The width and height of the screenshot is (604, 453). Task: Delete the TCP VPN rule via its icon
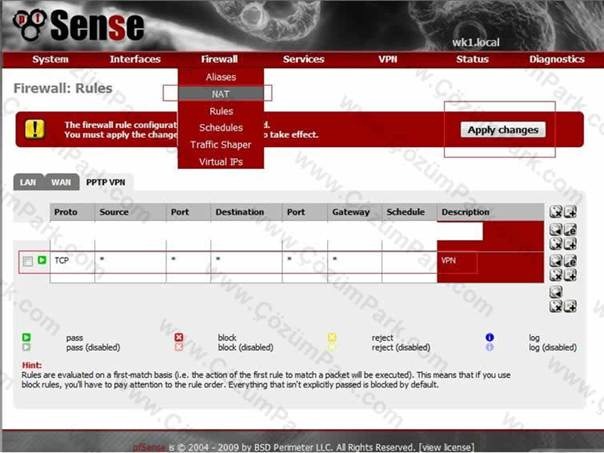coord(555,275)
